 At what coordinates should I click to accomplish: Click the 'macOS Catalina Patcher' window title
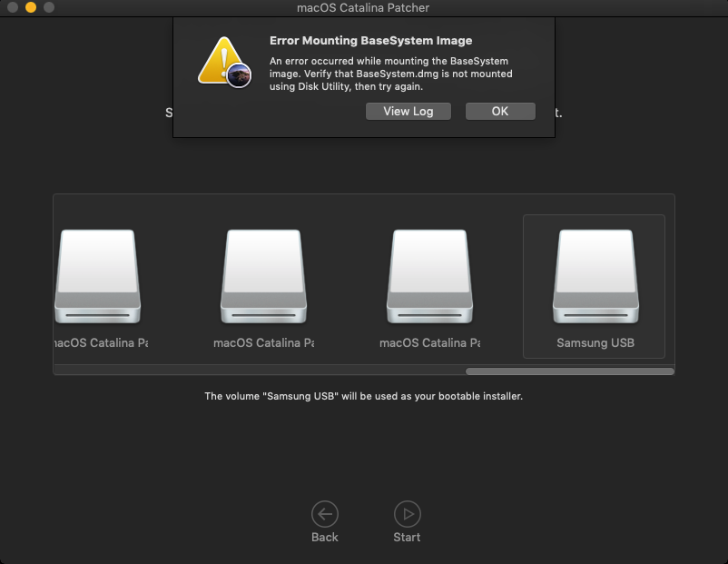coord(363,8)
